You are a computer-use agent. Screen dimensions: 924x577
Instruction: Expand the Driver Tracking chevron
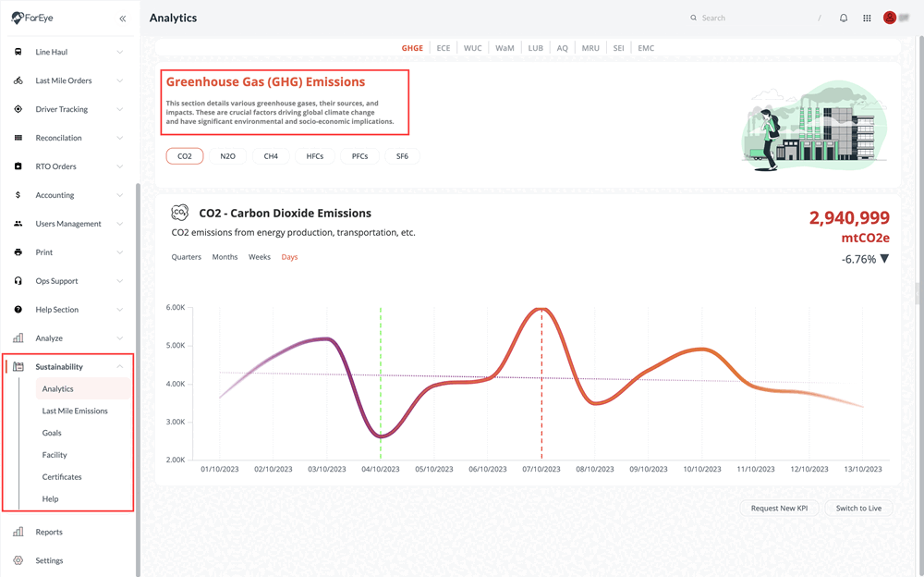(x=119, y=109)
